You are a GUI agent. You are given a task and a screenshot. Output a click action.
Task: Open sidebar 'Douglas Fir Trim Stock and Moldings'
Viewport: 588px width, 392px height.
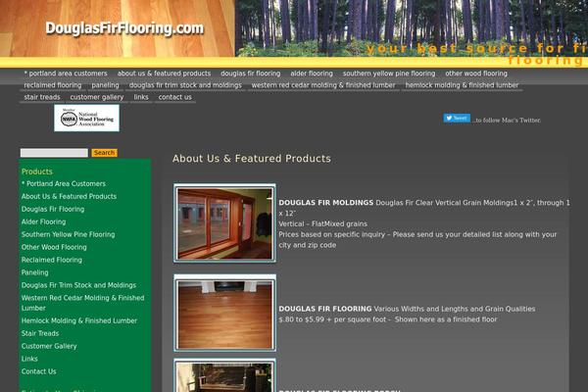(78, 285)
